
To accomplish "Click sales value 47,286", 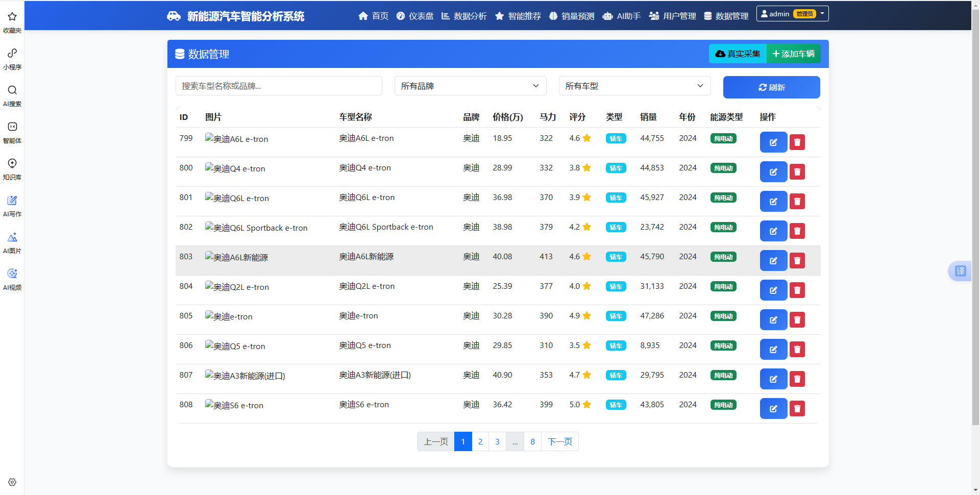I will tap(652, 316).
